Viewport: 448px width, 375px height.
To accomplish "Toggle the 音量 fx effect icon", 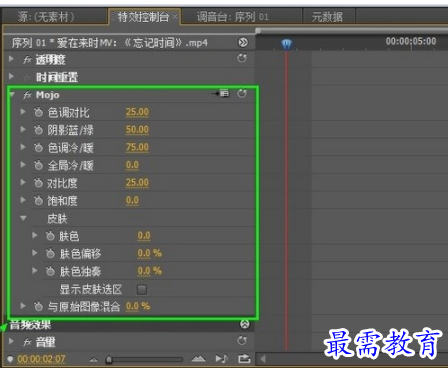I will 27,342.
